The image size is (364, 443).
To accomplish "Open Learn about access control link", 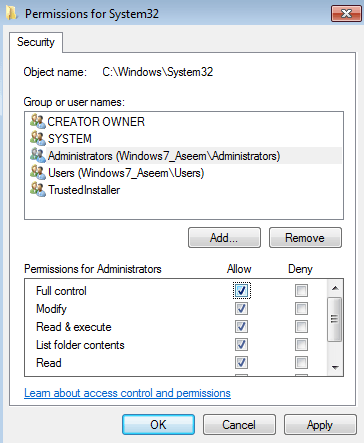I will point(127,393).
